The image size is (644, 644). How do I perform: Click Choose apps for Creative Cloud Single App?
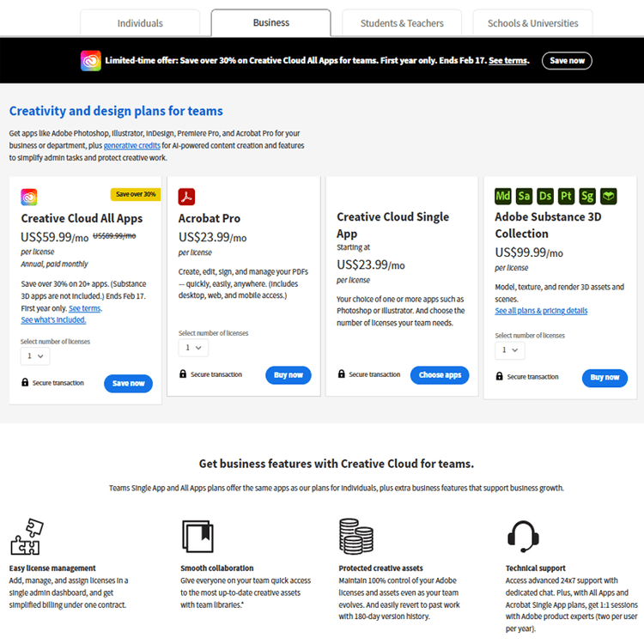[440, 375]
